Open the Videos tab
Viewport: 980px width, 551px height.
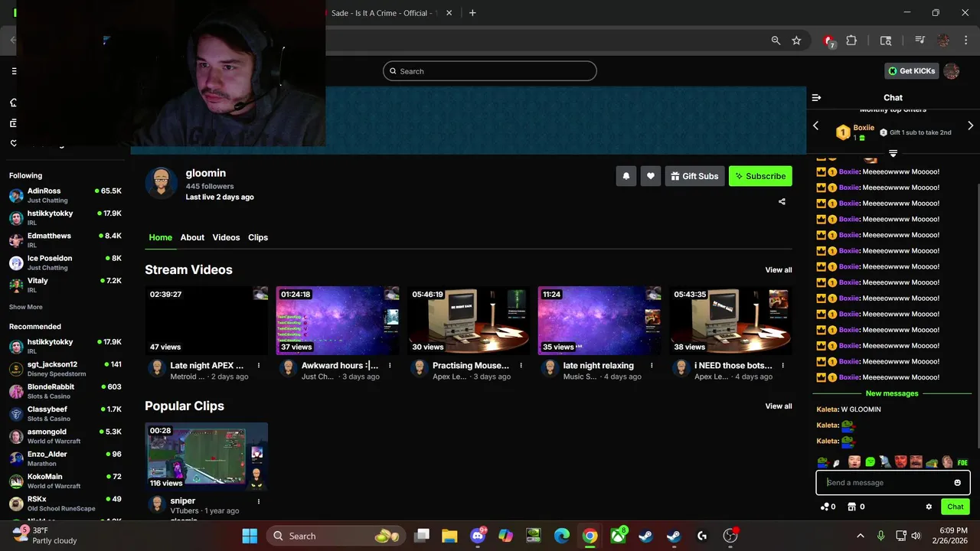(226, 237)
